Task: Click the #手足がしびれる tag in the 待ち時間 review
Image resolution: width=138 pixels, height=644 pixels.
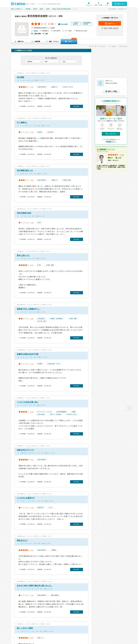Action: [x=68, y=87]
